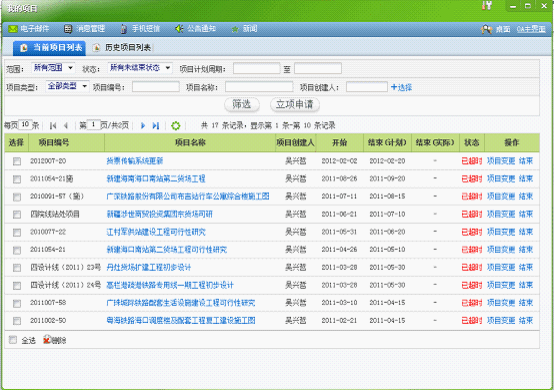The height and width of the screenshot is (390, 554).
Task: Click the 筛选 filter button
Action: click(242, 105)
